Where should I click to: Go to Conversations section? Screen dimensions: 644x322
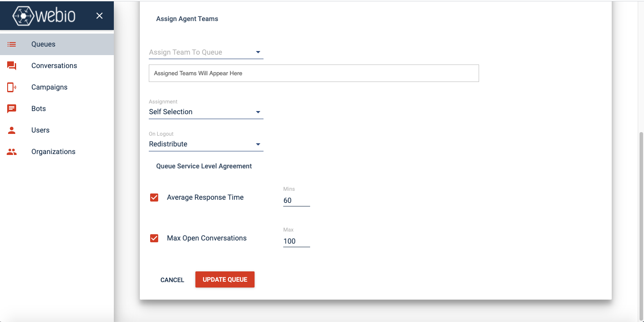click(x=57, y=66)
